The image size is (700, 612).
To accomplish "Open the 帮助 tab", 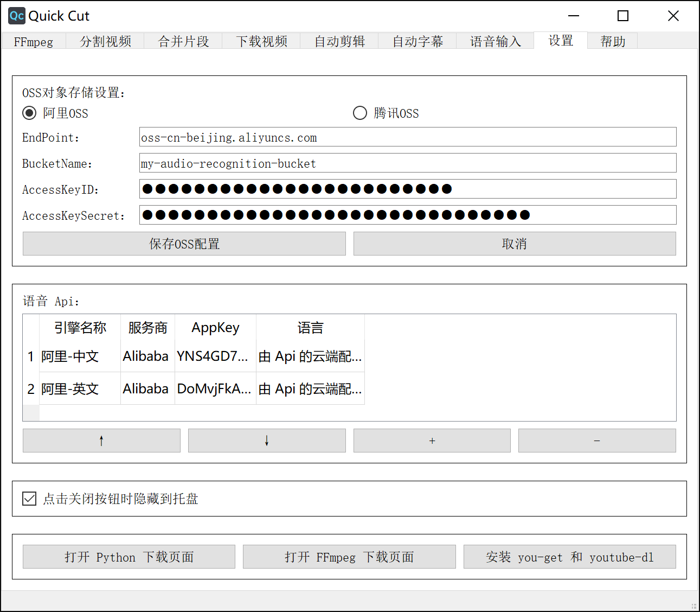I will coord(613,41).
